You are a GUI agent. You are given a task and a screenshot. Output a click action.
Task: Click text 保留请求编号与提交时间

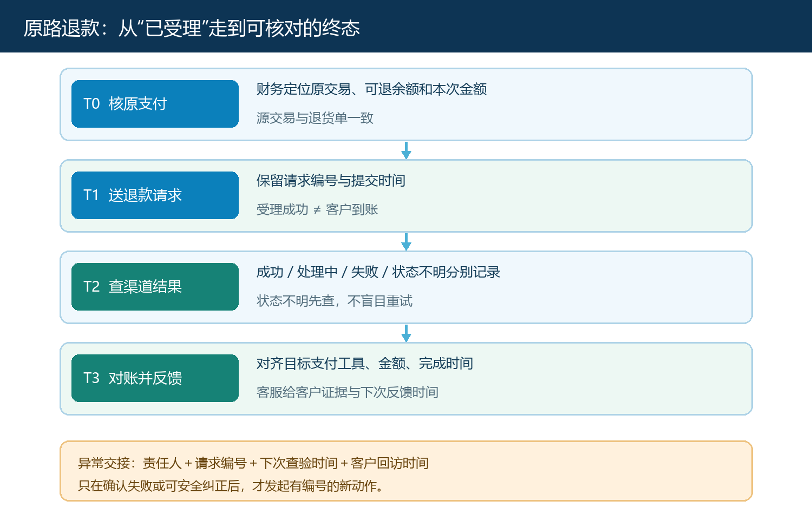click(331, 181)
